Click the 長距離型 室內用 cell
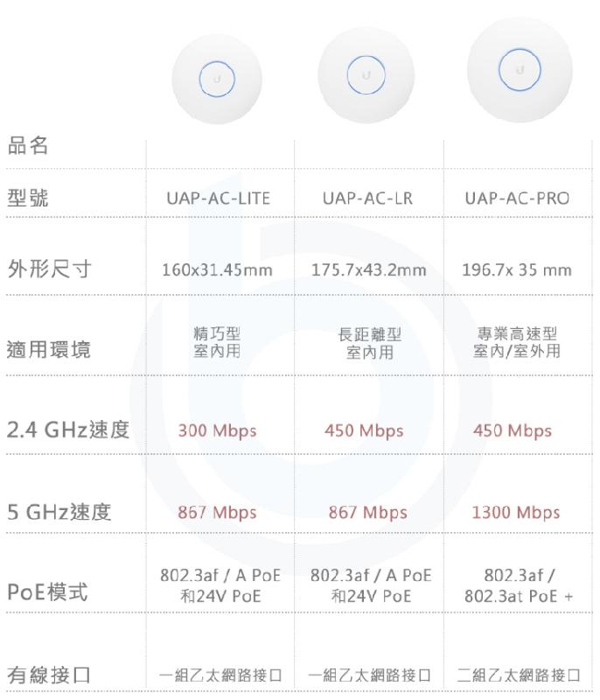600x700 pixels. (x=370, y=343)
